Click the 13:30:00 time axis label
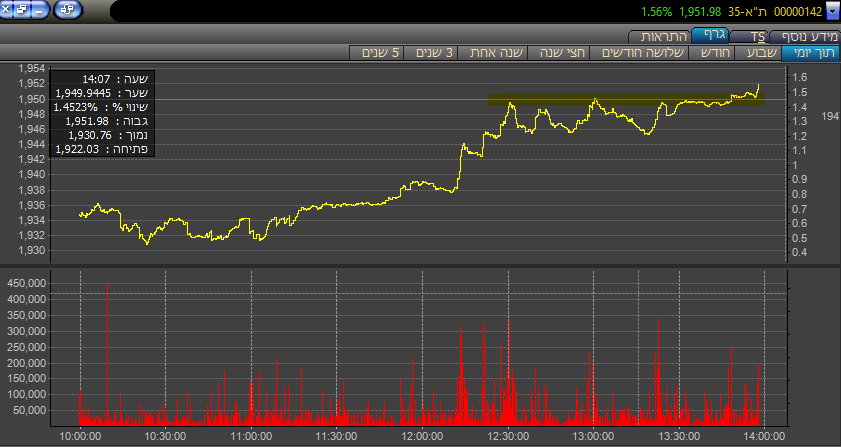Screen dimensions: 841x447 click(x=678, y=436)
